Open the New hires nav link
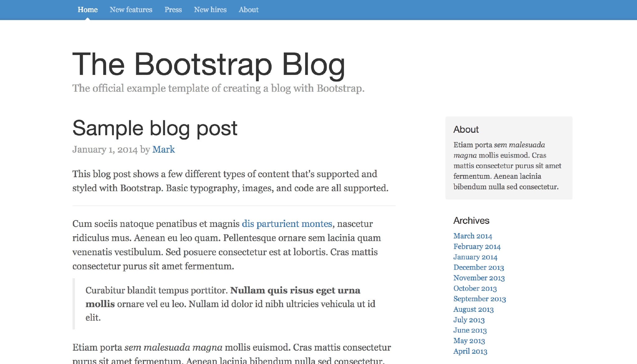637x364 pixels. (210, 10)
